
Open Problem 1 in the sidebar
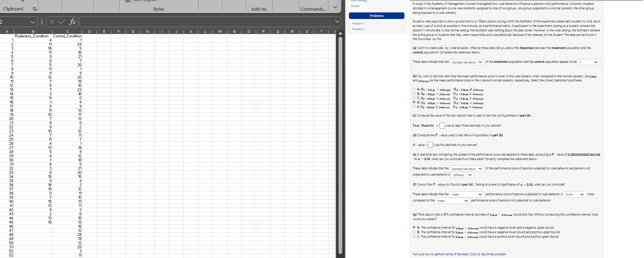[x=359, y=23]
